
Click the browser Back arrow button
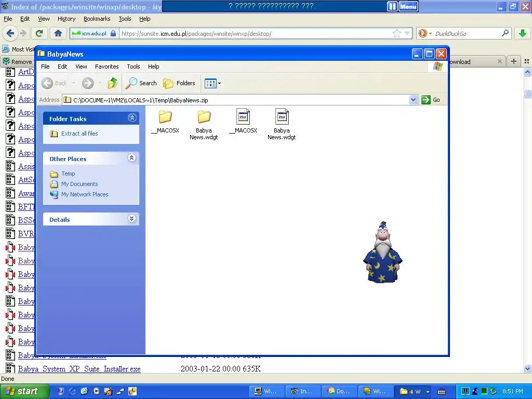[x=10, y=33]
